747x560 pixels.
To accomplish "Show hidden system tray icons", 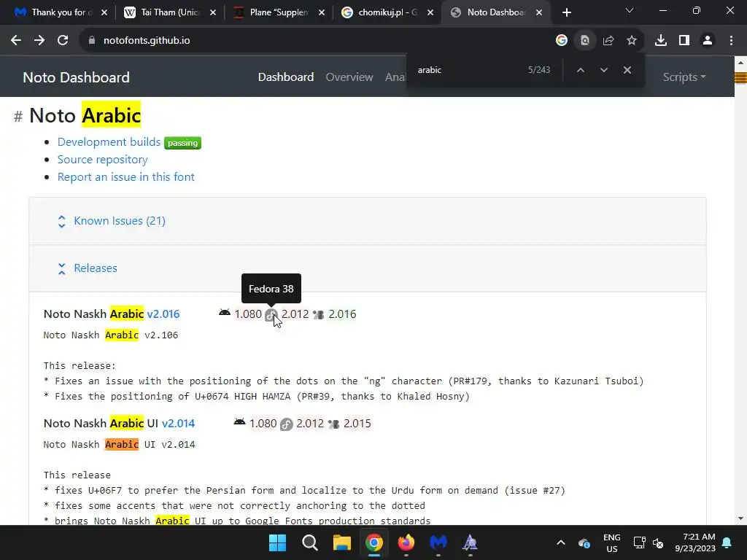I will coord(561,542).
